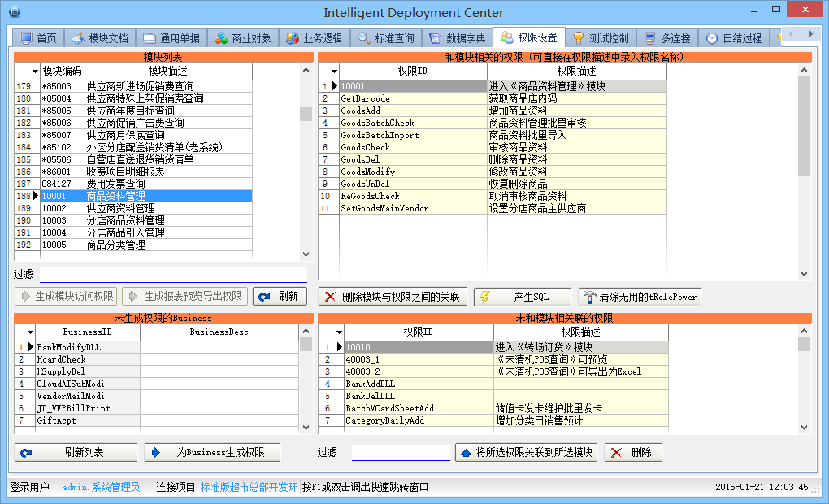Open the module permissions grid header dropdown arrow
The height and width of the screenshot is (504, 829).
(x=334, y=72)
